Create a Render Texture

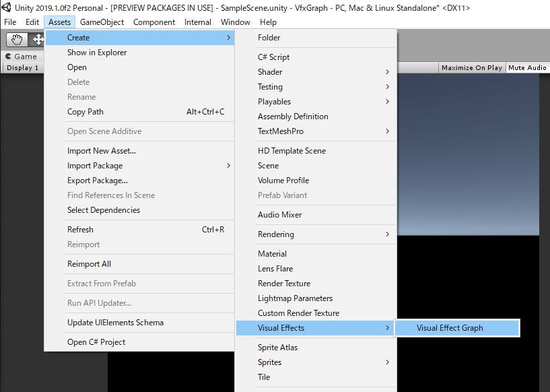point(316,283)
